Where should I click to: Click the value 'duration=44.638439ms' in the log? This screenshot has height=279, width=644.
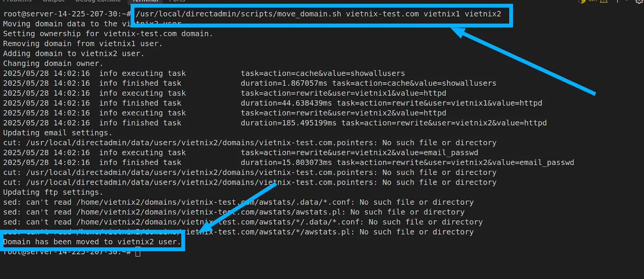point(286,103)
